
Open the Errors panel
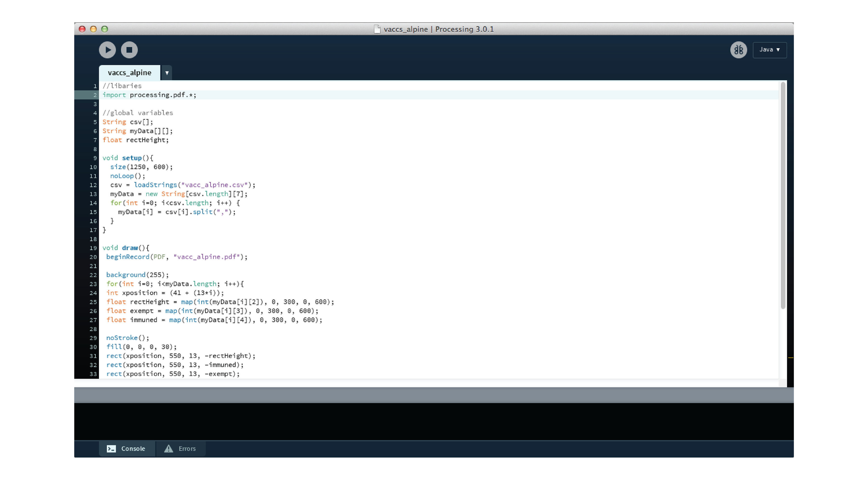click(180, 449)
